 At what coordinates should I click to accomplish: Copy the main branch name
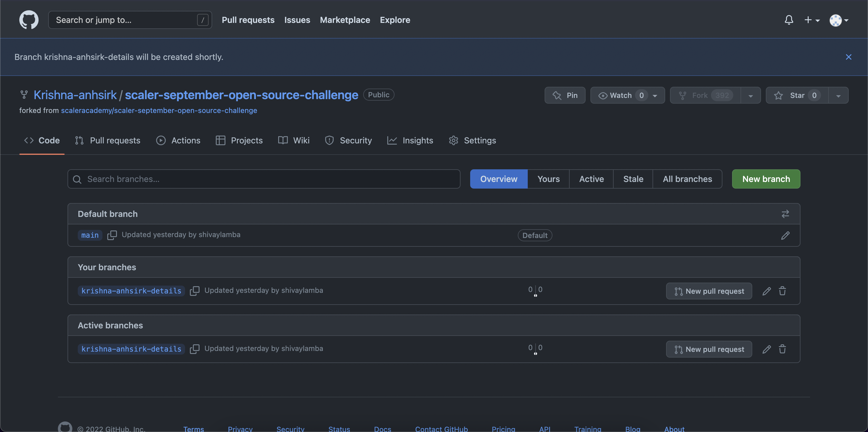112,235
